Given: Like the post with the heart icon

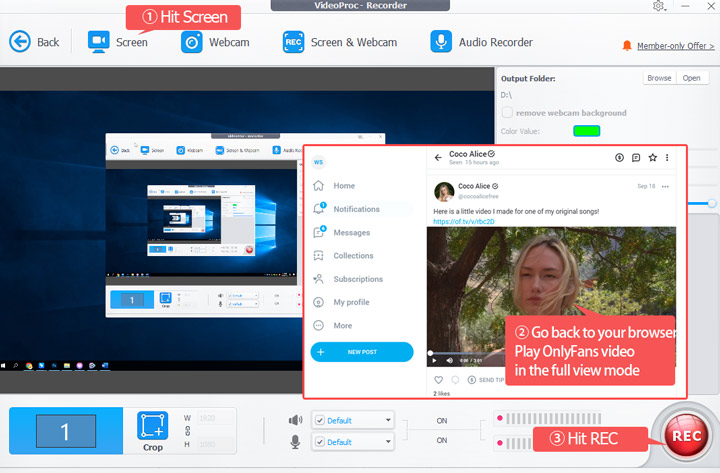Looking at the screenshot, I should point(439,380).
